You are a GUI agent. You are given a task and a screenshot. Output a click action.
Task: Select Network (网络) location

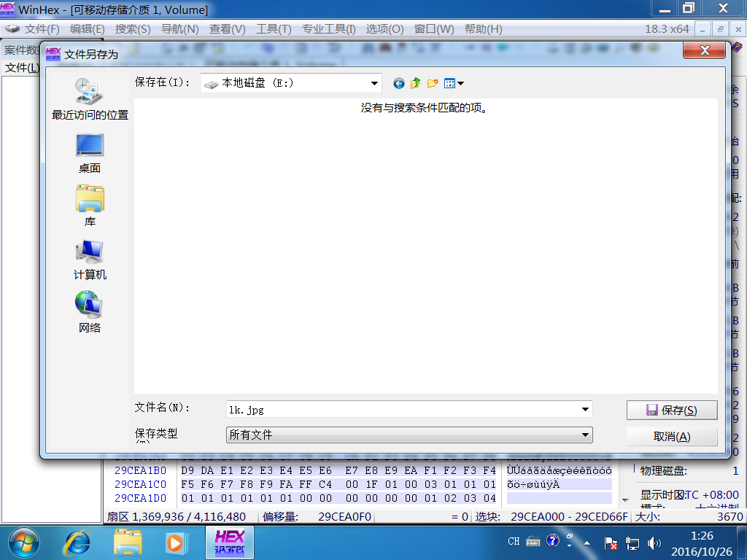(90, 312)
